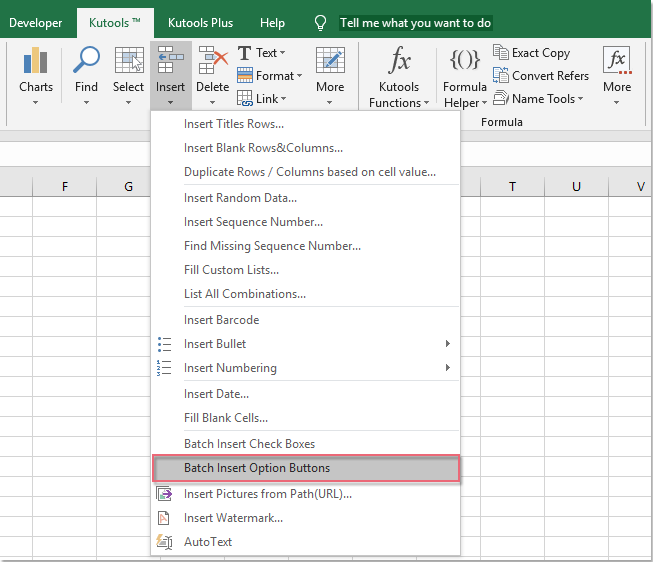
Task: Click the Kutools Functions fx icon
Action: 399,60
